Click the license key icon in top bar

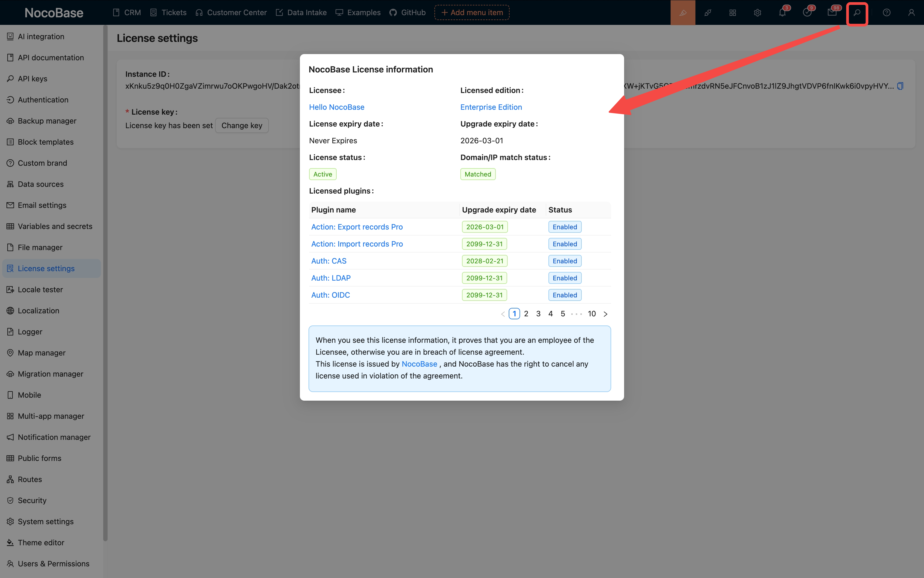click(857, 13)
